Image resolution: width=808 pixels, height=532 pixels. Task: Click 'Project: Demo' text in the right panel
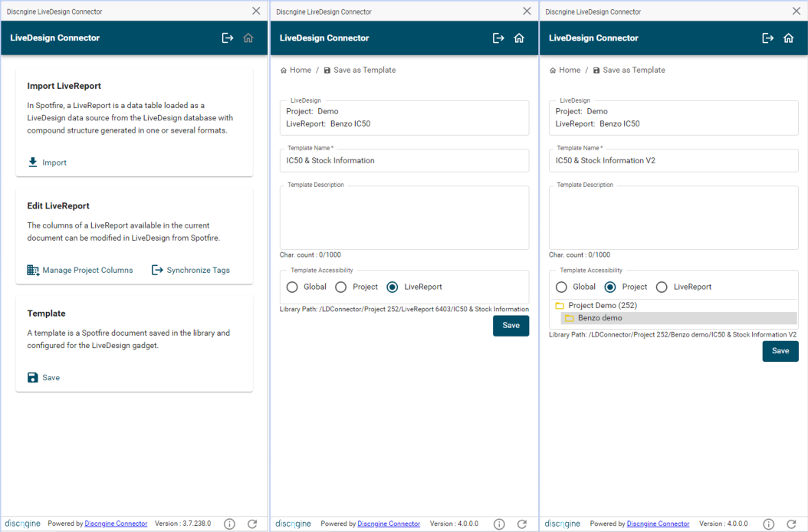(x=581, y=111)
